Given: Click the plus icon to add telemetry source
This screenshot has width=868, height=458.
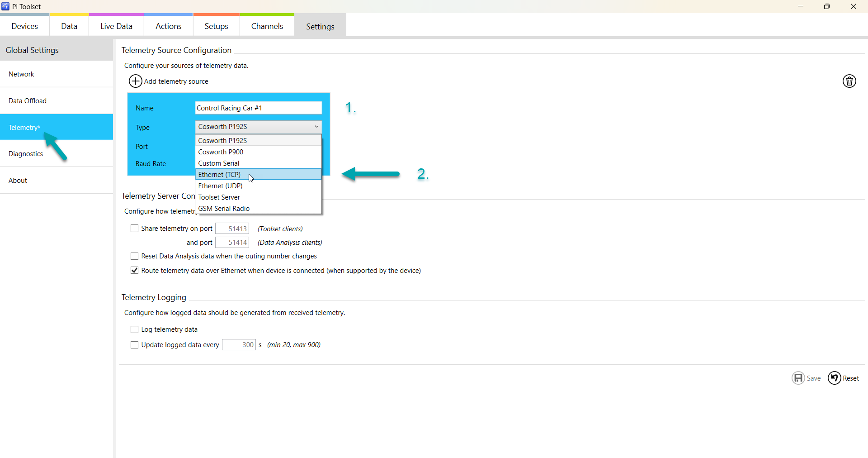Looking at the screenshot, I should click(x=136, y=81).
